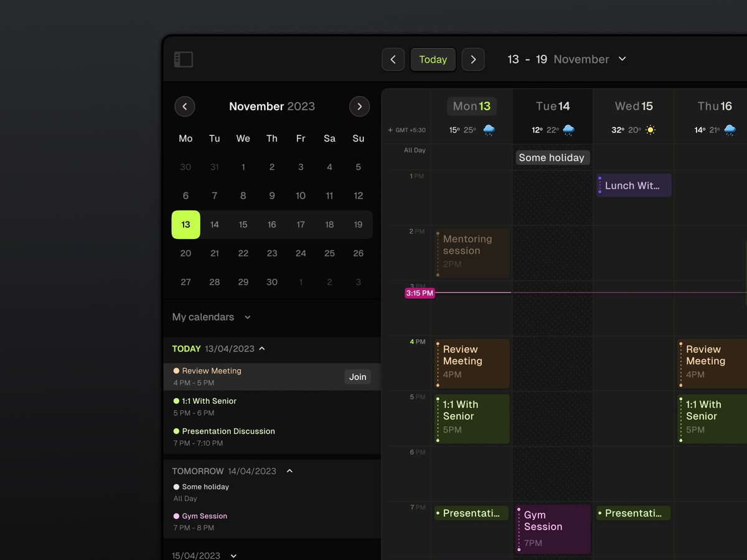Viewport: 747px width, 560px height.
Task: Go to next week arrow in top bar
Action: [473, 60]
